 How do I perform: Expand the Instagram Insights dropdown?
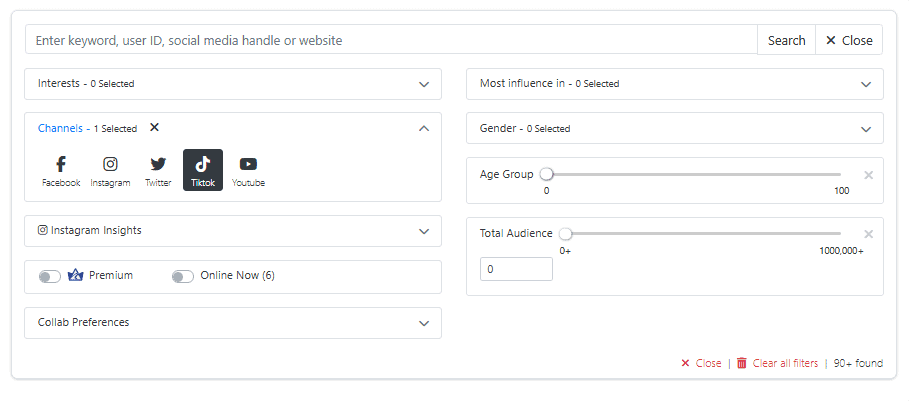point(233,231)
